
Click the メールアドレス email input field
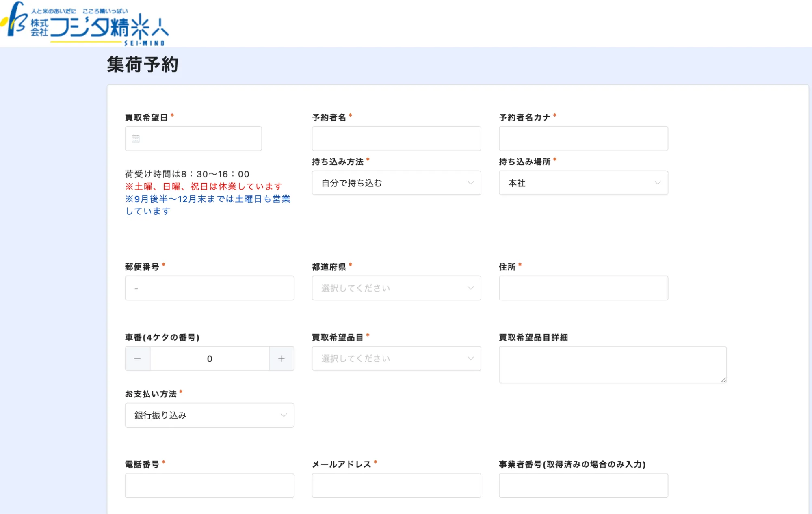click(396, 486)
